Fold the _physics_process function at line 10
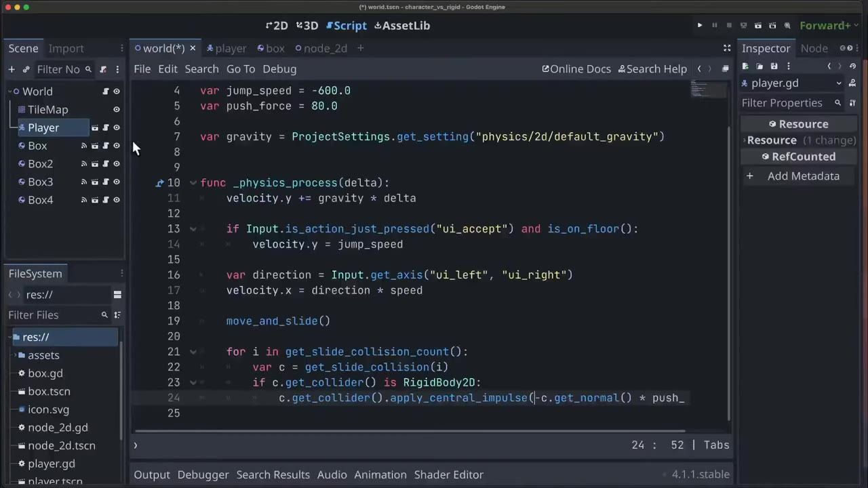The width and height of the screenshot is (868, 488). (x=193, y=183)
